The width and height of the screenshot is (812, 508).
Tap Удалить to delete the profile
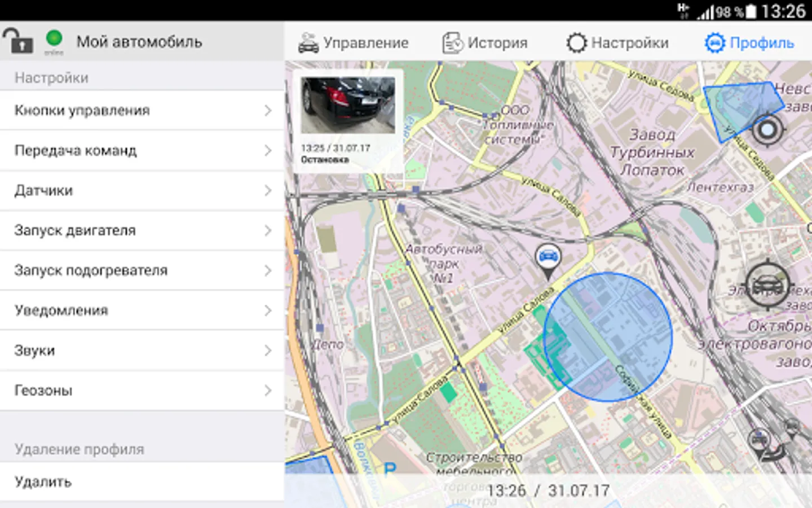[142, 481]
